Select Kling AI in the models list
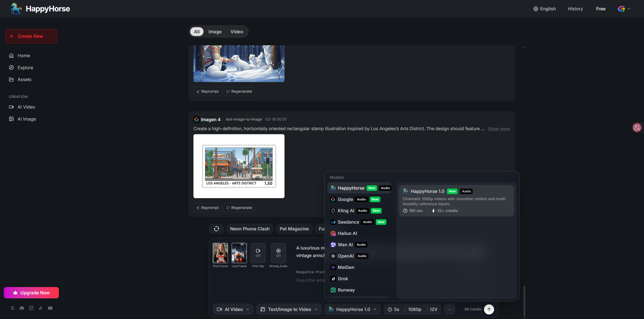 point(346,211)
